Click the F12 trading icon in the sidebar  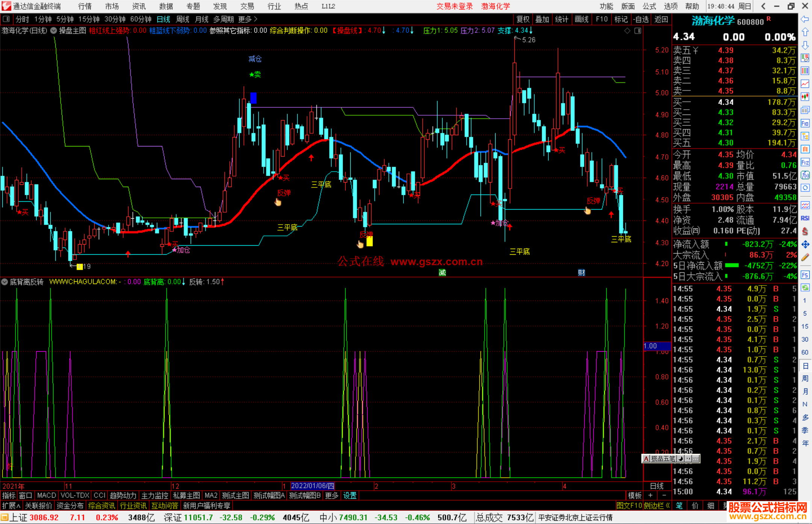point(805,162)
